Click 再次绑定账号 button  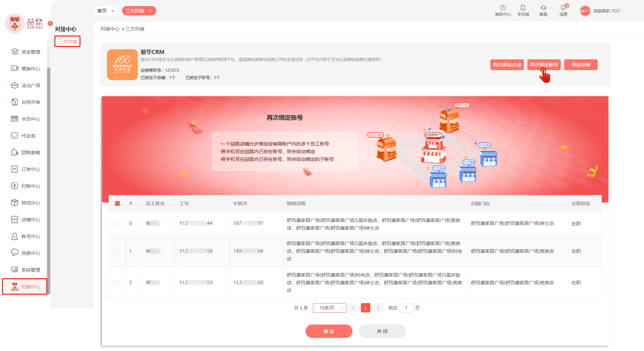544,65
